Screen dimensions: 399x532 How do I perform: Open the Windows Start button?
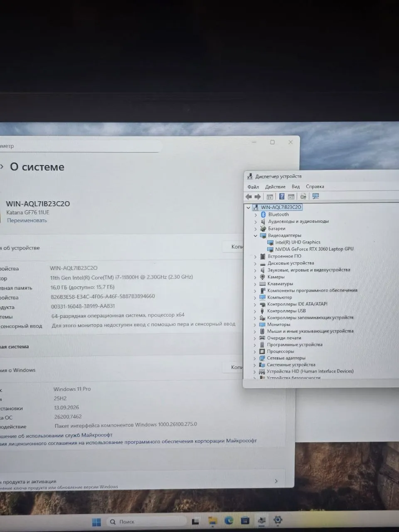tap(96, 522)
